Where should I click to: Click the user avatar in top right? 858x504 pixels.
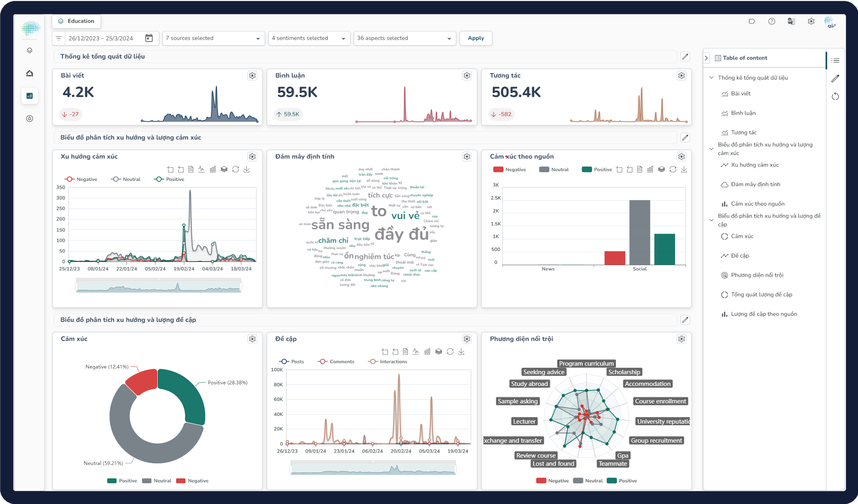click(830, 21)
